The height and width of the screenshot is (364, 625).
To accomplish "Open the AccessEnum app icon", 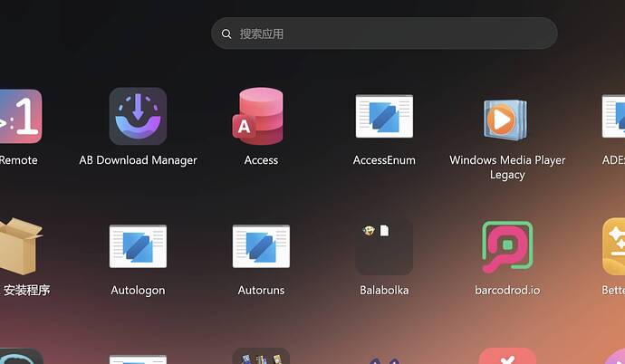I will (384, 116).
